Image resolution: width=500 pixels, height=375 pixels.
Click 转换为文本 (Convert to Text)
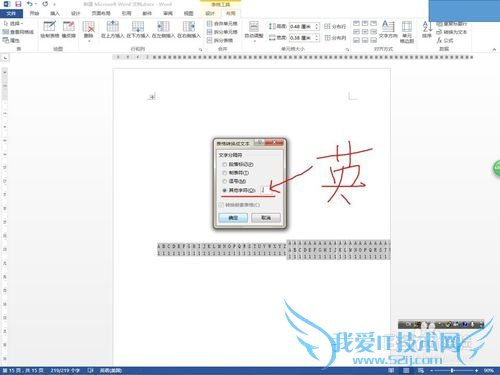coord(452,32)
